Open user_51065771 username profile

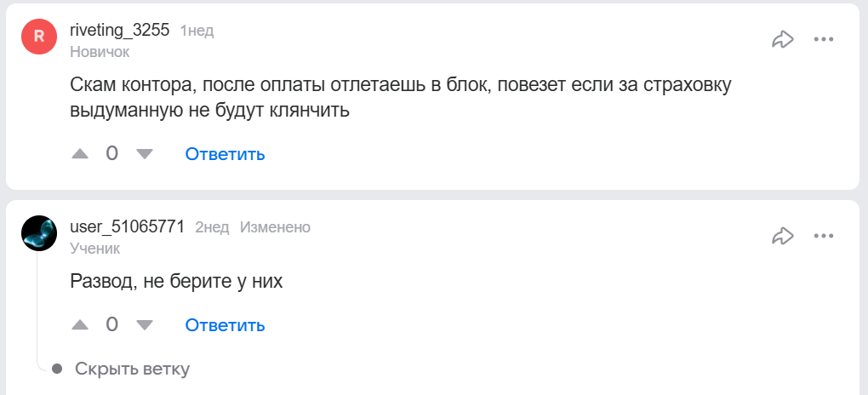pyautogui.click(x=127, y=227)
